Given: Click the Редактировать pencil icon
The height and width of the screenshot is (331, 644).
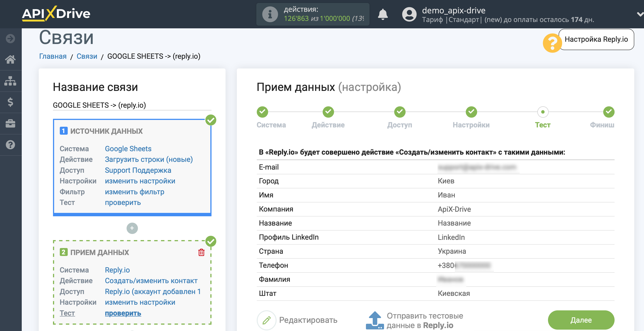Looking at the screenshot, I should [267, 320].
